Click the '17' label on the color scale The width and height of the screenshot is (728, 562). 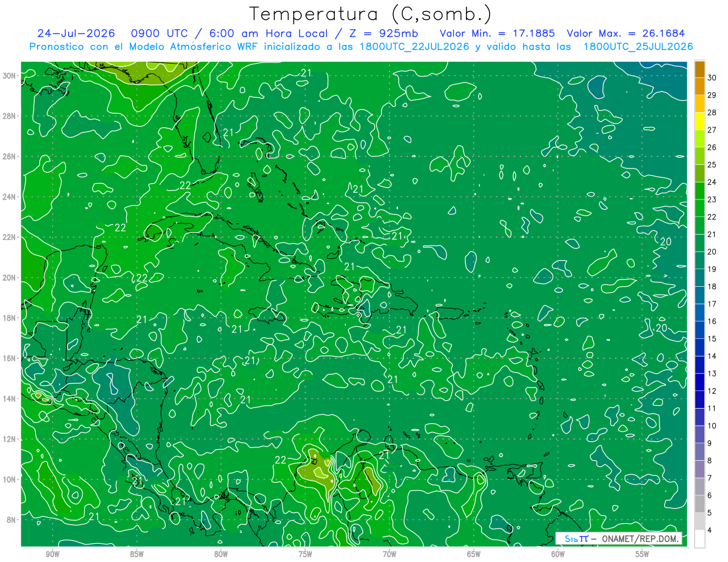tap(712, 304)
